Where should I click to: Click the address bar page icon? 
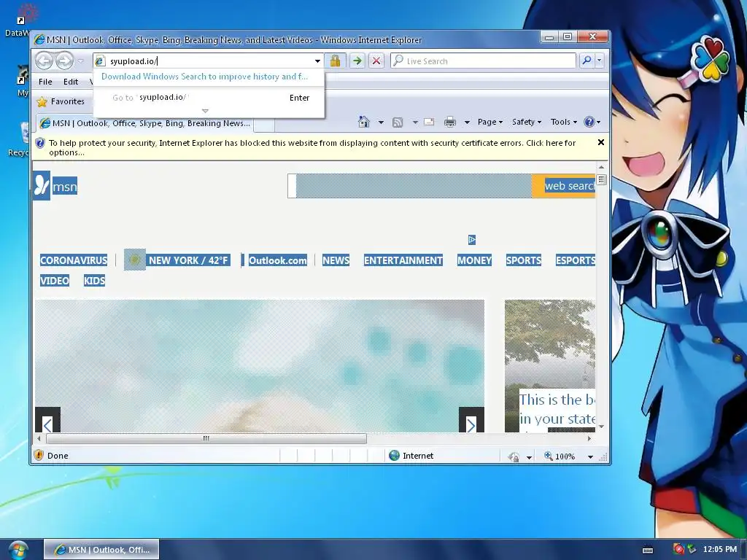coord(99,61)
